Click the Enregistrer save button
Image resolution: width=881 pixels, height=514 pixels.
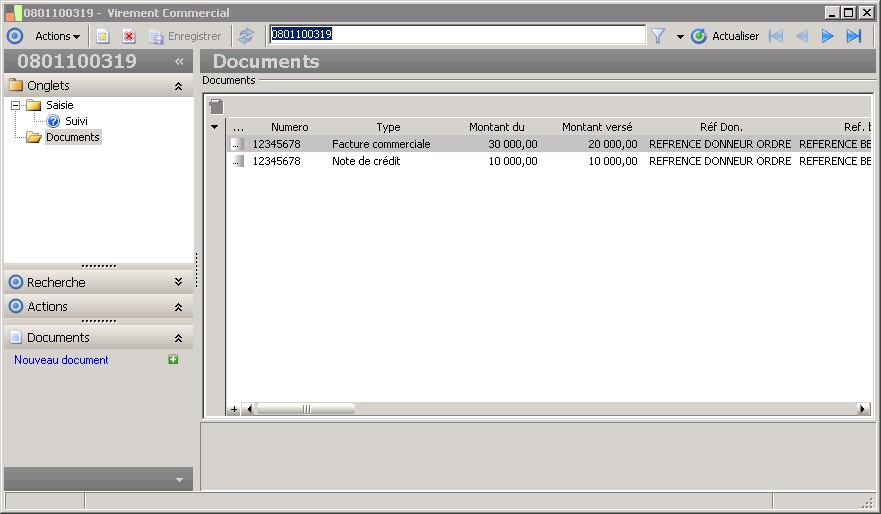[x=185, y=37]
